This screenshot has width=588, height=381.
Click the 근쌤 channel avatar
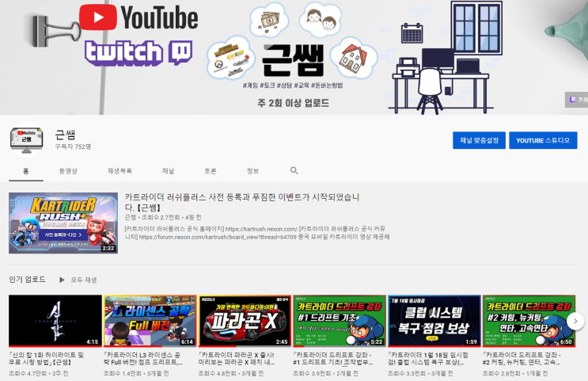click(x=26, y=139)
